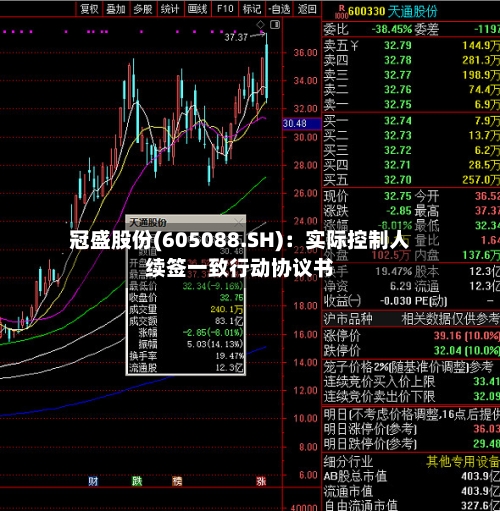Select the 卖一 32.75 ask row
The height and width of the screenshot is (511, 500).
pyautogui.click(x=411, y=105)
